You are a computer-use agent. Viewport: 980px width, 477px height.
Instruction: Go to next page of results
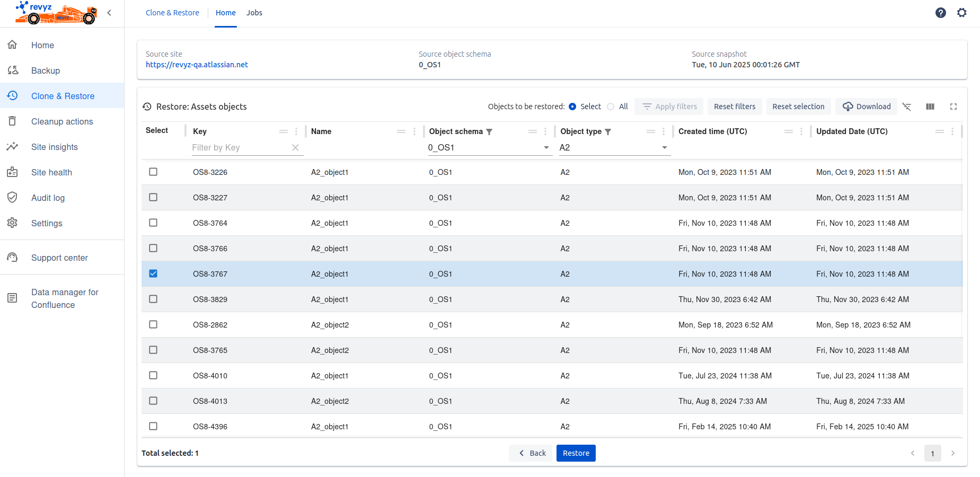point(952,453)
